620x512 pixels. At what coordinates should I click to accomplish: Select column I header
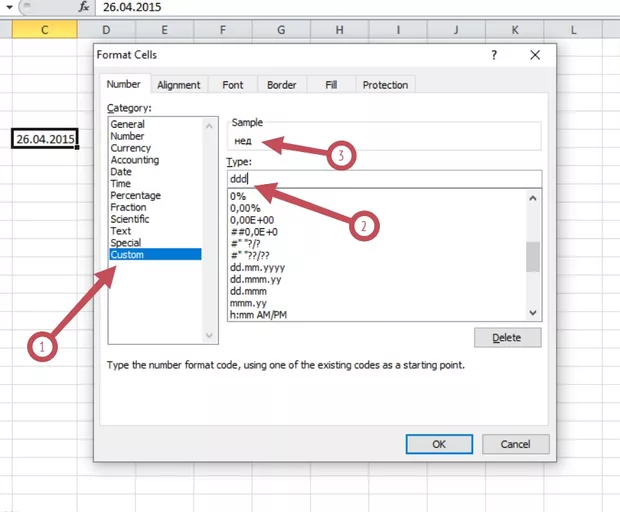(398, 30)
